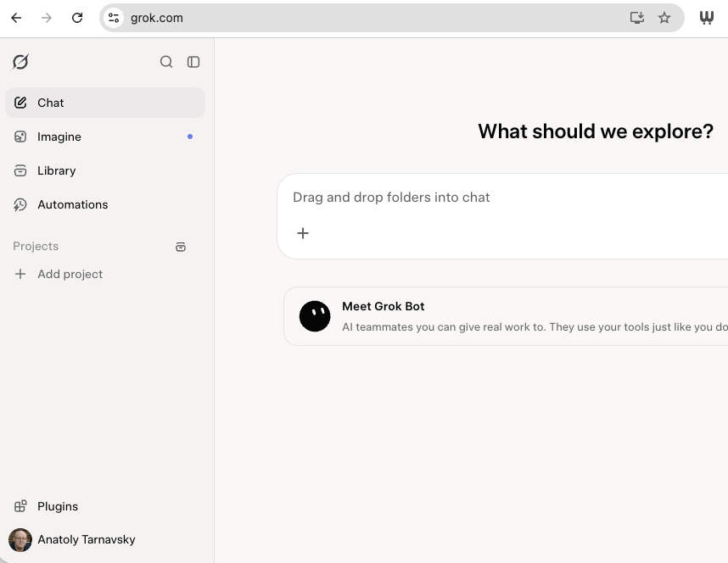
Task: Click the plus attach button in chat box
Action: click(303, 233)
